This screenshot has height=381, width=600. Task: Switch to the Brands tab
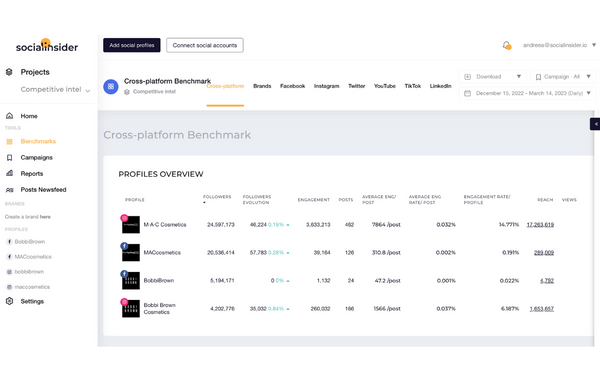pyautogui.click(x=262, y=86)
